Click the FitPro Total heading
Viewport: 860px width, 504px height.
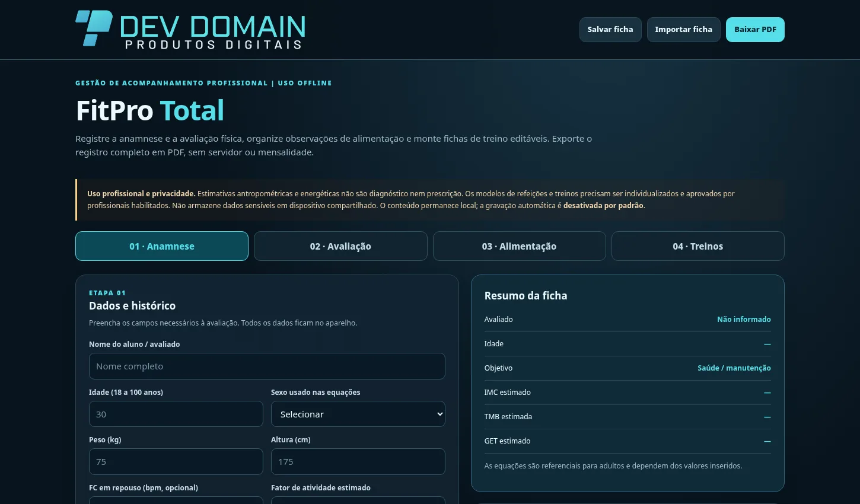[x=150, y=110]
